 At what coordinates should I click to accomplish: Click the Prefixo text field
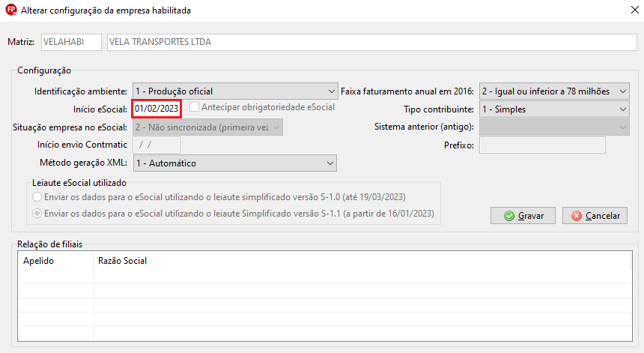click(542, 145)
